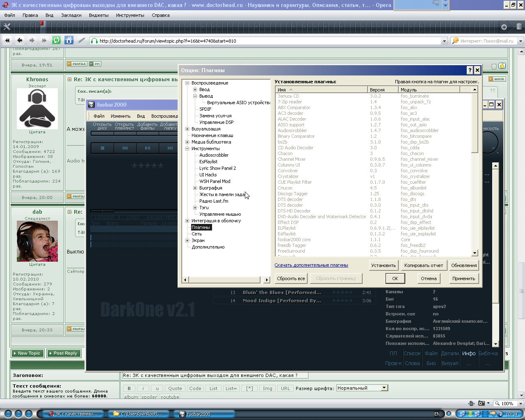Click the PROFILE icon under the 19:51 post

click(77, 64)
